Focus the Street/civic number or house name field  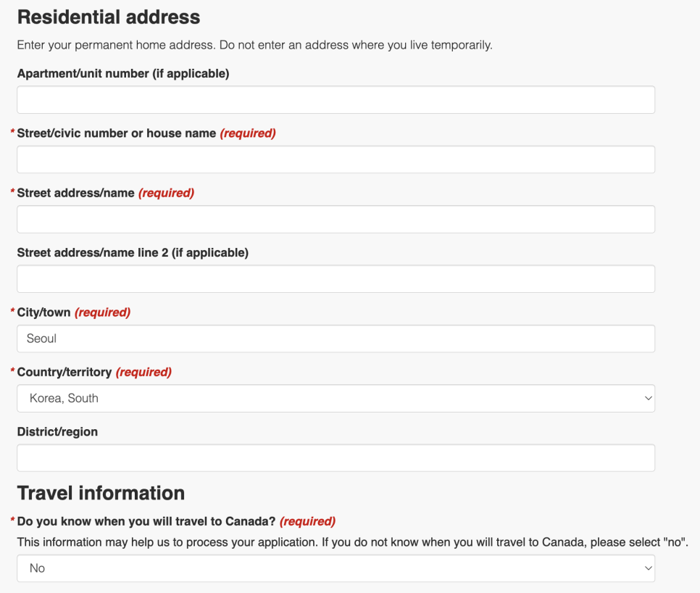point(336,159)
